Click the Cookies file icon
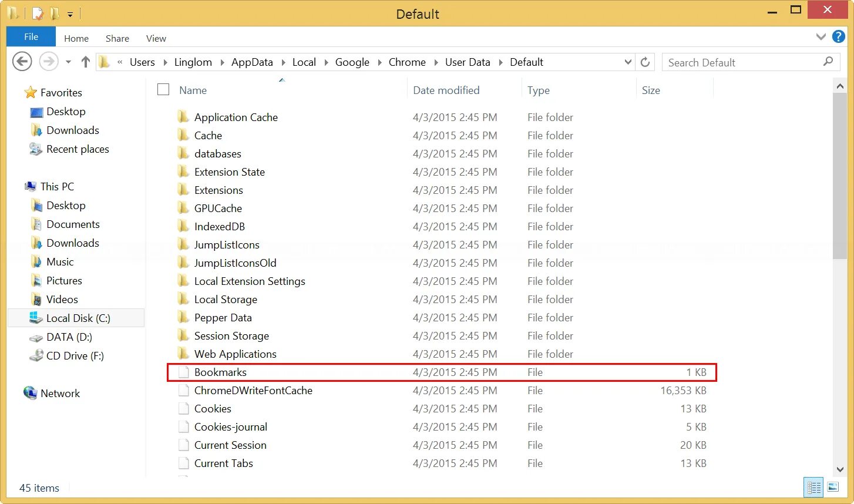 184,408
